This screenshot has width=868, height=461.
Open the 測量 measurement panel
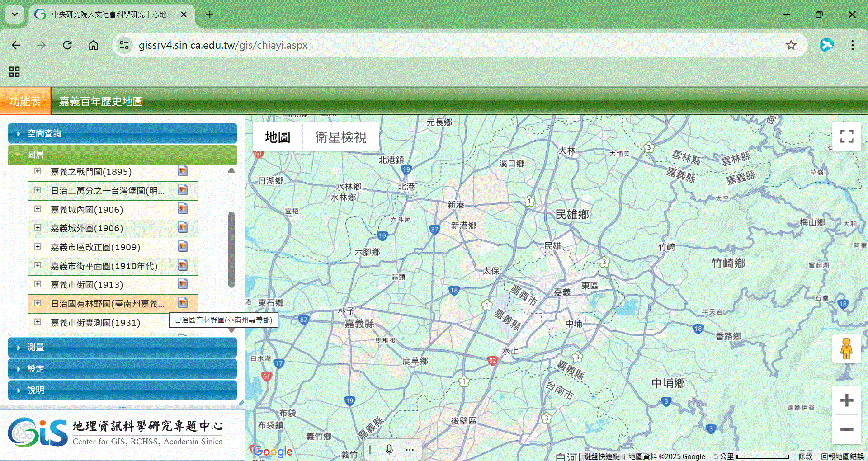123,347
